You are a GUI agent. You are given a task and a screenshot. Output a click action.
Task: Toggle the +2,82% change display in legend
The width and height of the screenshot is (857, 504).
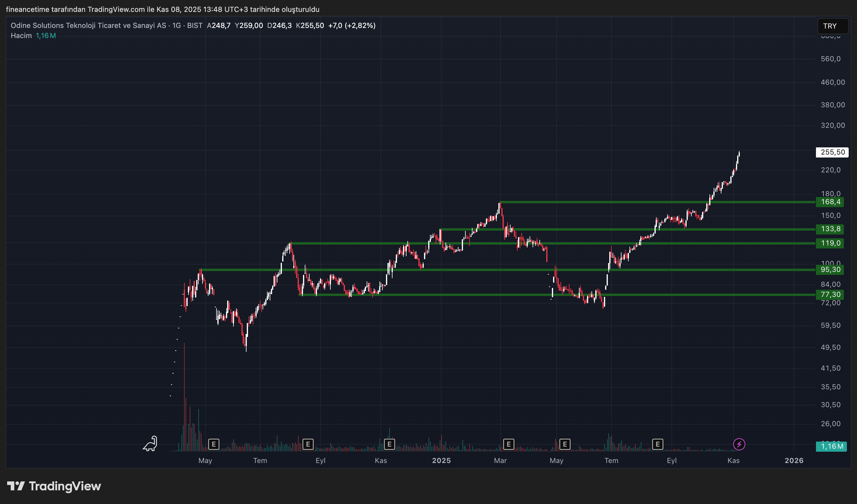coord(360,26)
